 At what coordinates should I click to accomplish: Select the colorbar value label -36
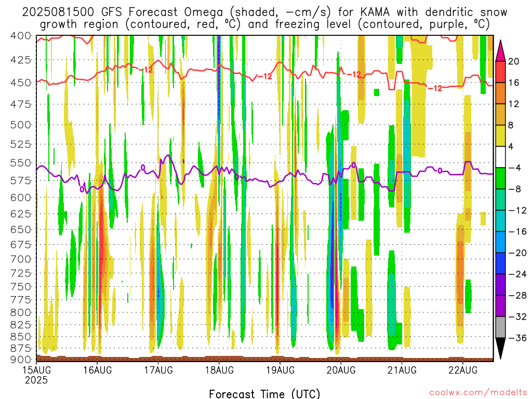pos(517,338)
